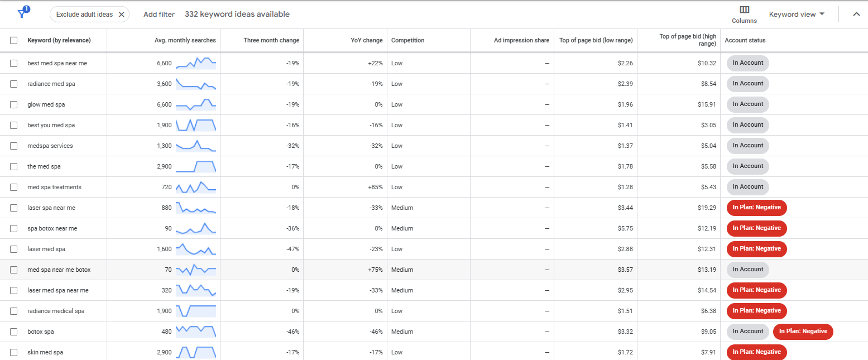Click In Plan: Negative badge for laser med spa

756,249
